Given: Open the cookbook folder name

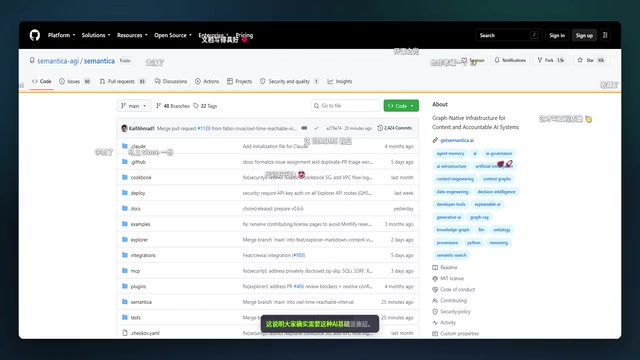Looking at the screenshot, I should pos(141,178).
